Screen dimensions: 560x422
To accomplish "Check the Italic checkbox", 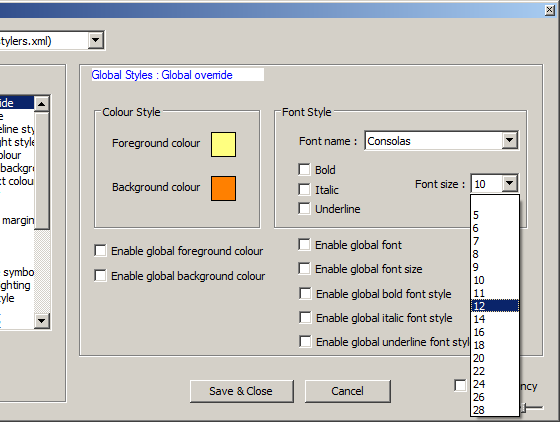I will point(304,189).
